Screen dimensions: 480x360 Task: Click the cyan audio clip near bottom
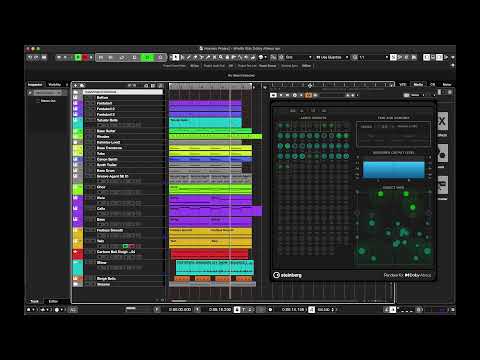tap(215, 268)
